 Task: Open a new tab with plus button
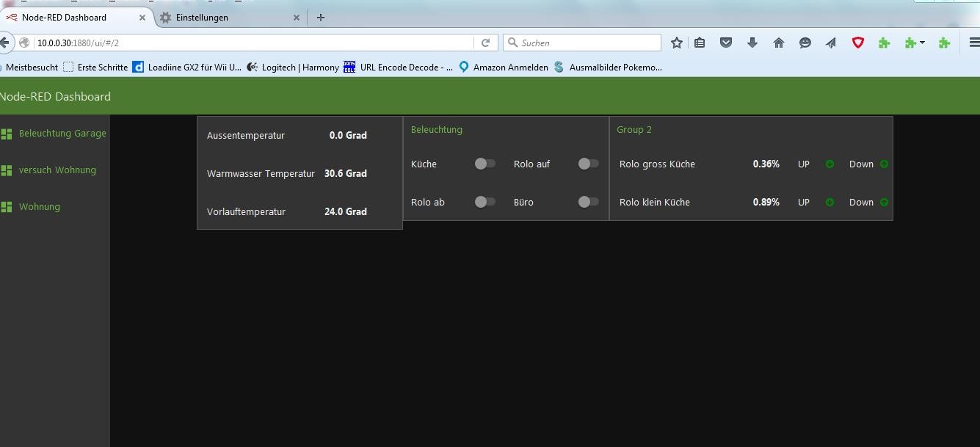click(320, 17)
